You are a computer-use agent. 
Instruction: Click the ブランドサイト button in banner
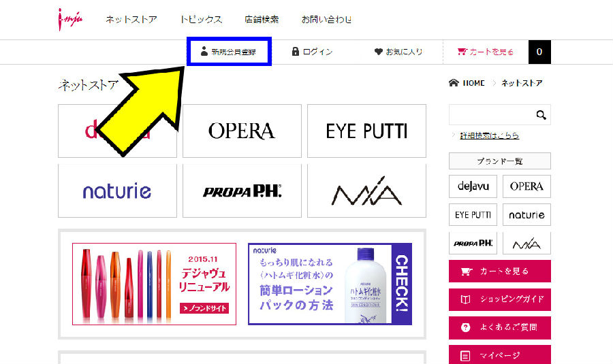(x=204, y=308)
